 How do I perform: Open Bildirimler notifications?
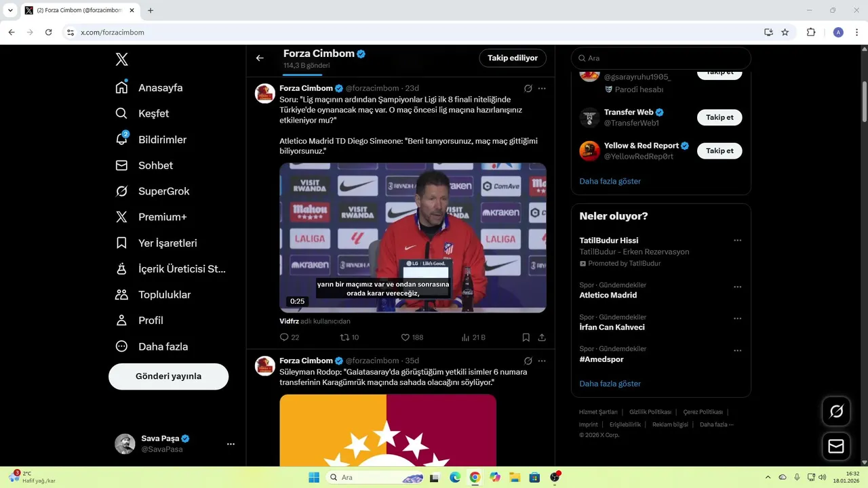click(x=151, y=140)
